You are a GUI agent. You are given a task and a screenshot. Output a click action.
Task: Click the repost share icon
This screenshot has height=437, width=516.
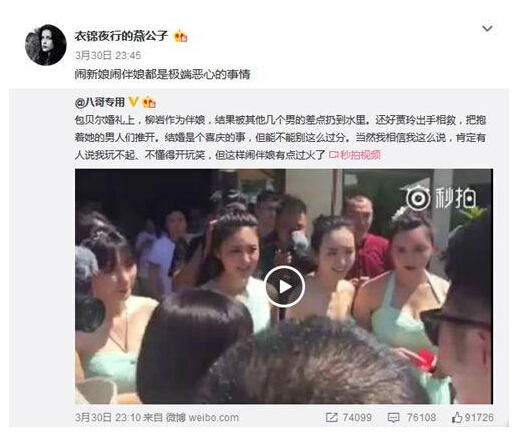(x=331, y=417)
